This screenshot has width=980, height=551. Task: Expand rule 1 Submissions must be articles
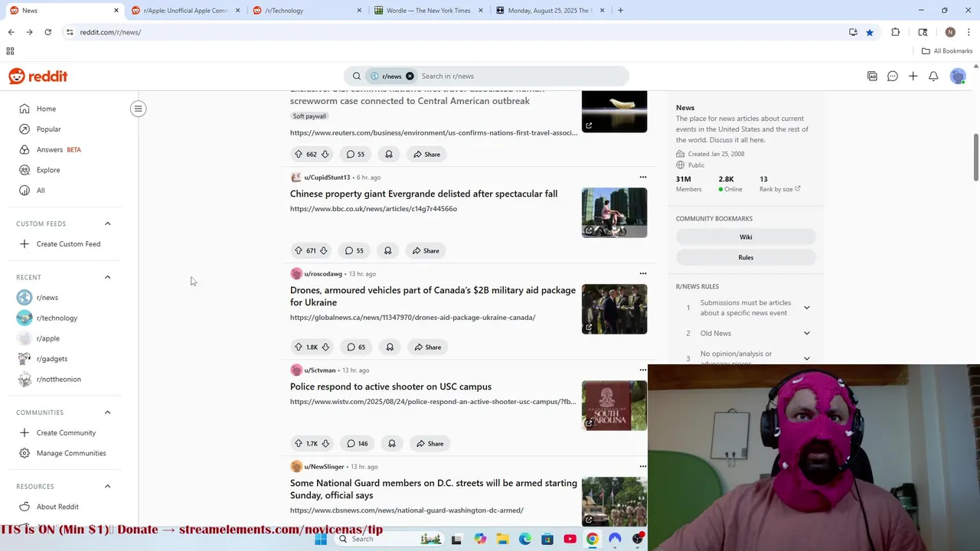(x=806, y=308)
